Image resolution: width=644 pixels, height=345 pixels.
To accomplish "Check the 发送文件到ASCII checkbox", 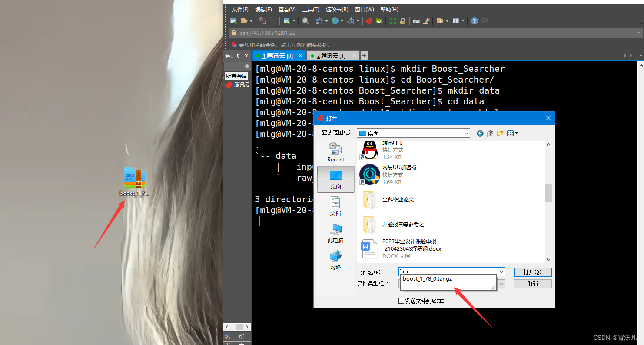I will (401, 301).
